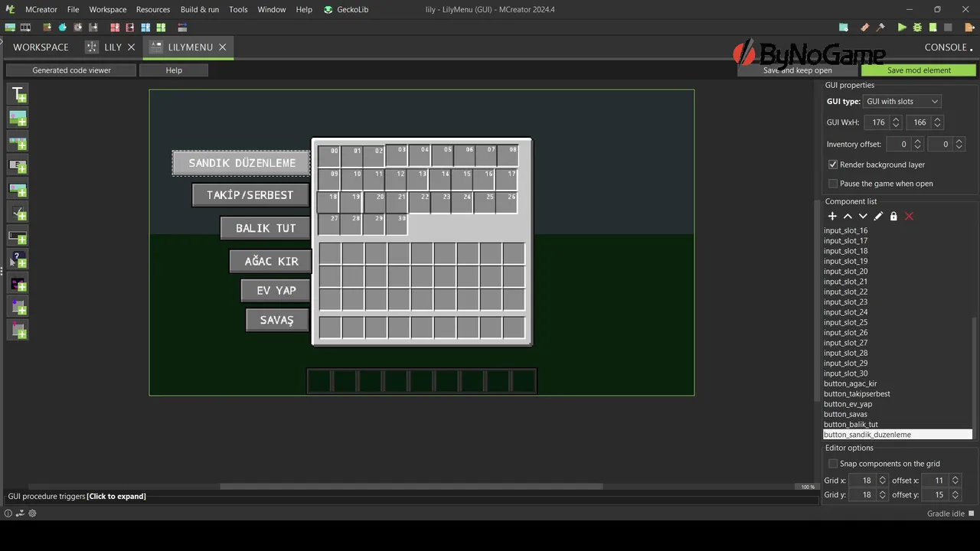Select the Add text label tool
This screenshot has width=980, height=551.
18,94
